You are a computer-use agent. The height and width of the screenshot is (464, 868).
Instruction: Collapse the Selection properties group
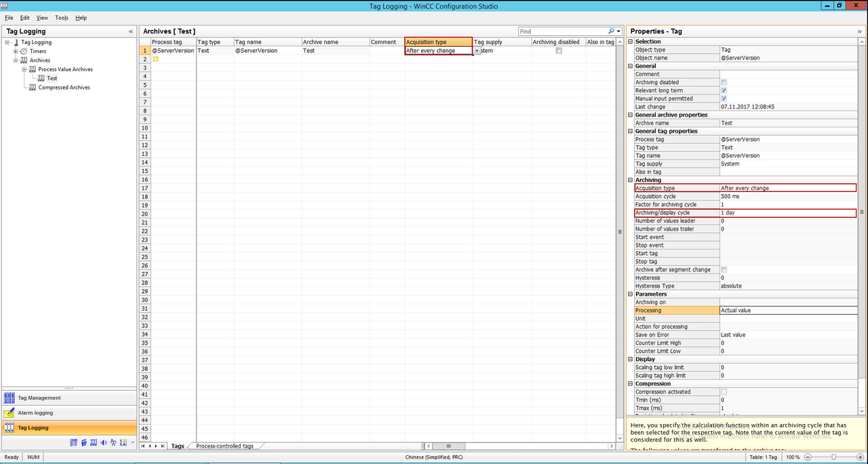[x=630, y=41]
